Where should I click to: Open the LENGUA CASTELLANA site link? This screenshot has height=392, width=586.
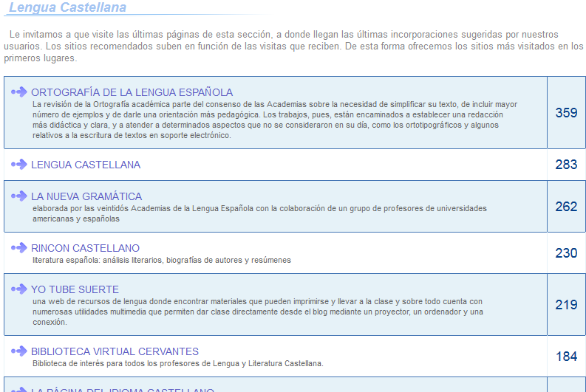click(86, 165)
